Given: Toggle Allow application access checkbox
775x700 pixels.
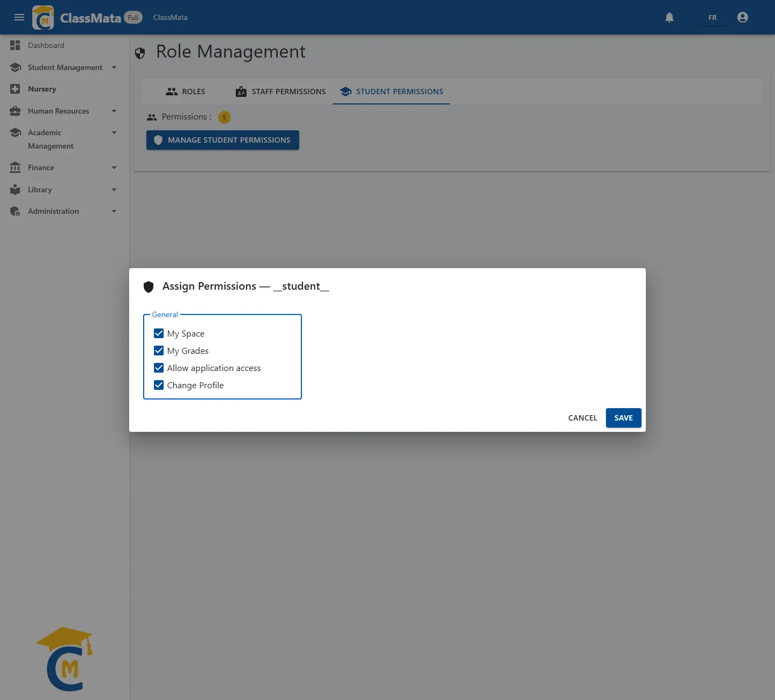Looking at the screenshot, I should click(159, 368).
